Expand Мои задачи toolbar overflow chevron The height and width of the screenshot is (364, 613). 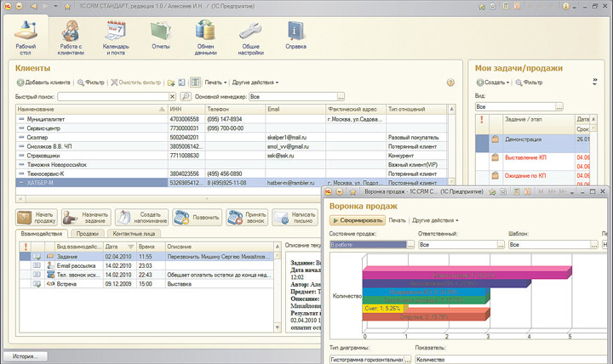(594, 82)
